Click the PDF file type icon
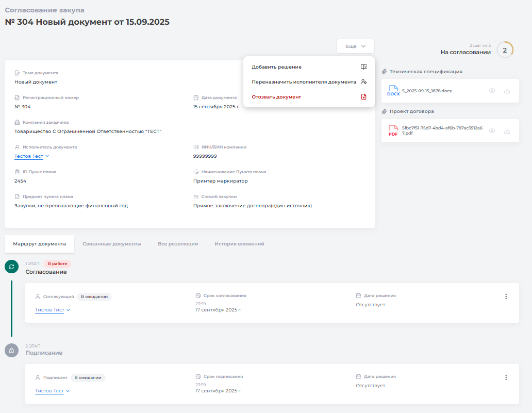This screenshot has height=413, width=532. point(393,131)
